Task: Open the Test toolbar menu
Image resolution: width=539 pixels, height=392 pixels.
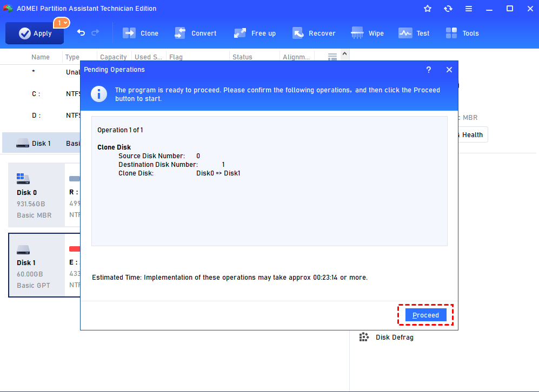Action: coord(414,33)
